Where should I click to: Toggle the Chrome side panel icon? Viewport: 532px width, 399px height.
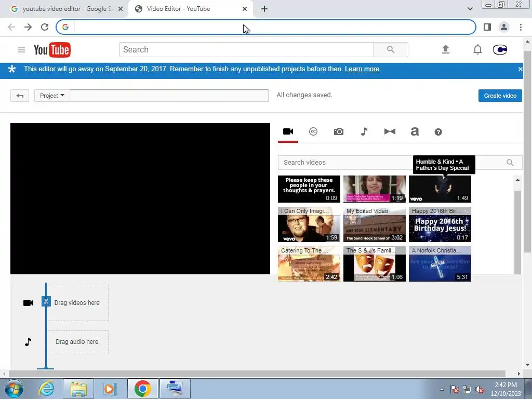coord(487,27)
